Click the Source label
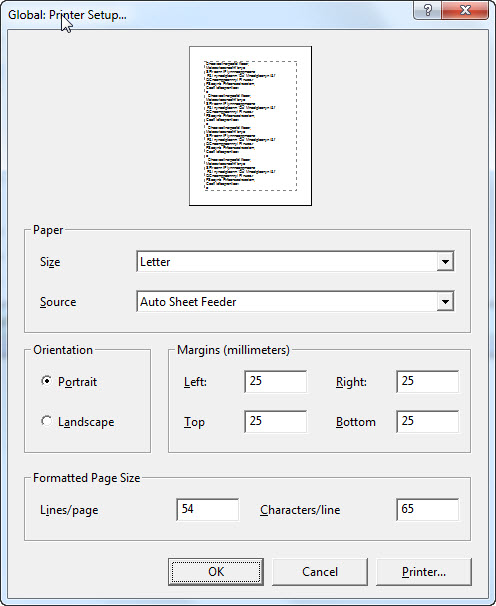Image resolution: width=496 pixels, height=606 pixels. [x=58, y=302]
